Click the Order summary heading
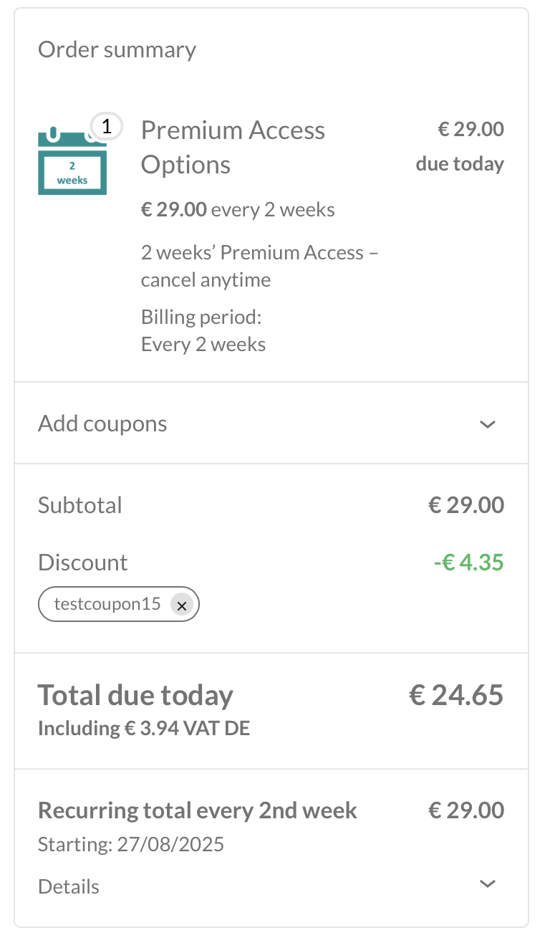 pos(117,49)
